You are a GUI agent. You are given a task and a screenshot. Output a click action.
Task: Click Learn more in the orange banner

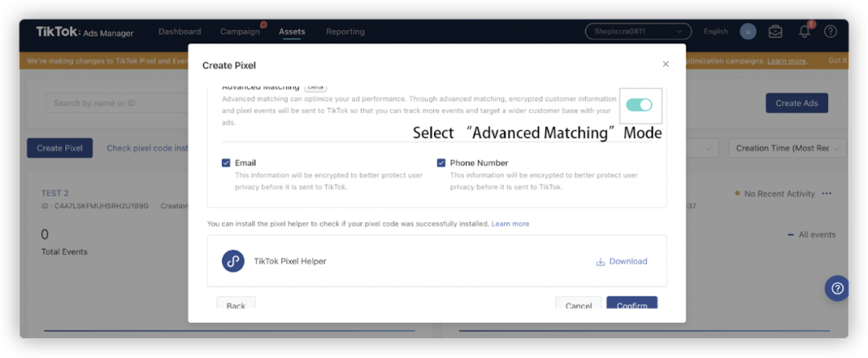coord(787,61)
